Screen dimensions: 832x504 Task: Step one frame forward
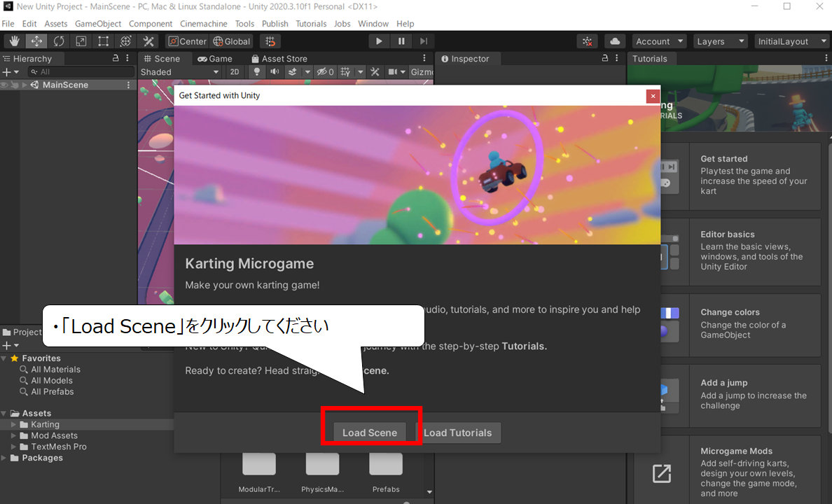(424, 41)
